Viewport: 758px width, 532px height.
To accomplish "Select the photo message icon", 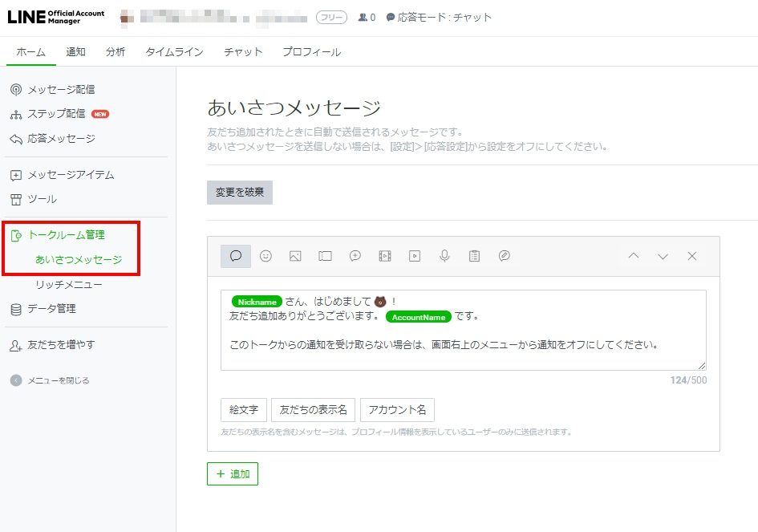I will click(295, 256).
